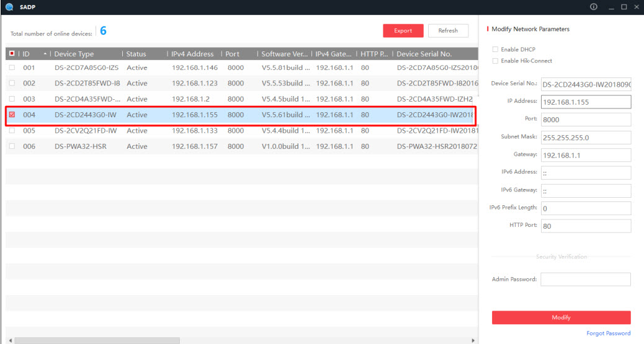
Task: Enable DHCP checkbox
Action: [495, 49]
